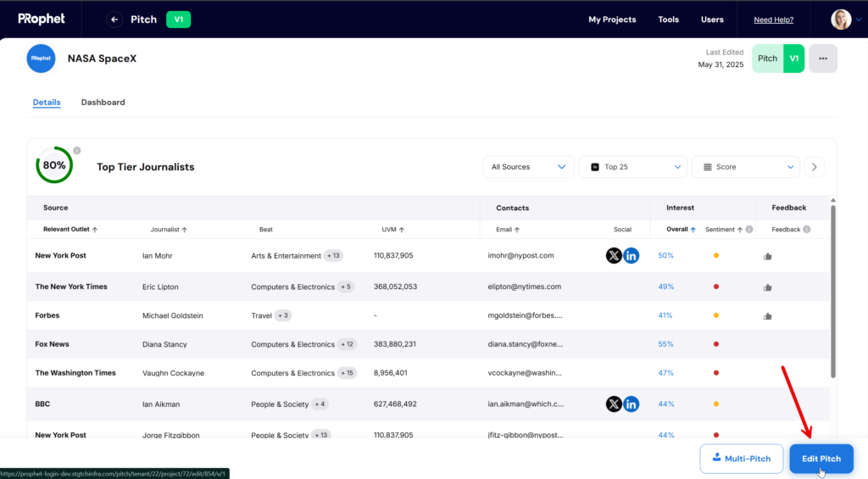
Task: Click the 41% score for Forbes
Action: tap(665, 315)
